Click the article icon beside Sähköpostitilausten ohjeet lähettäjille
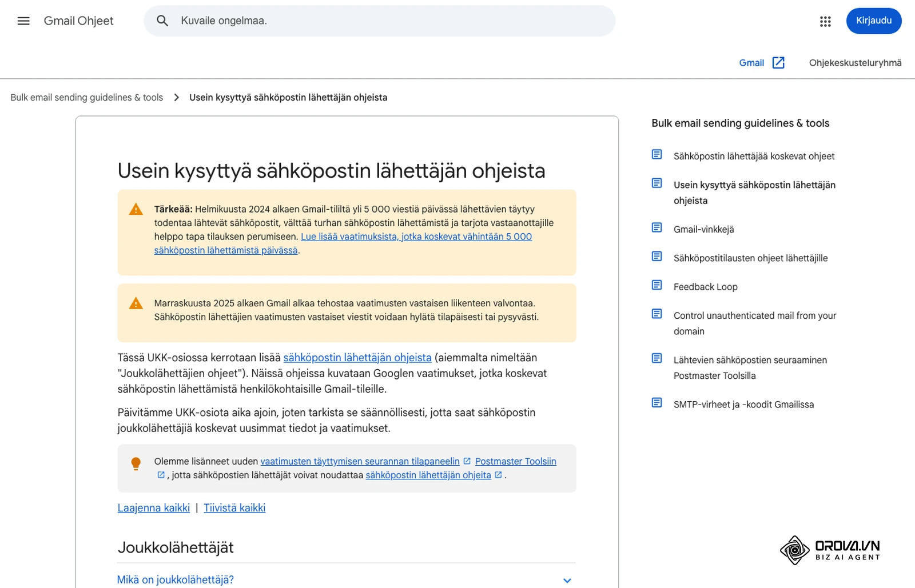Screen dimensions: 915x588 657,257
